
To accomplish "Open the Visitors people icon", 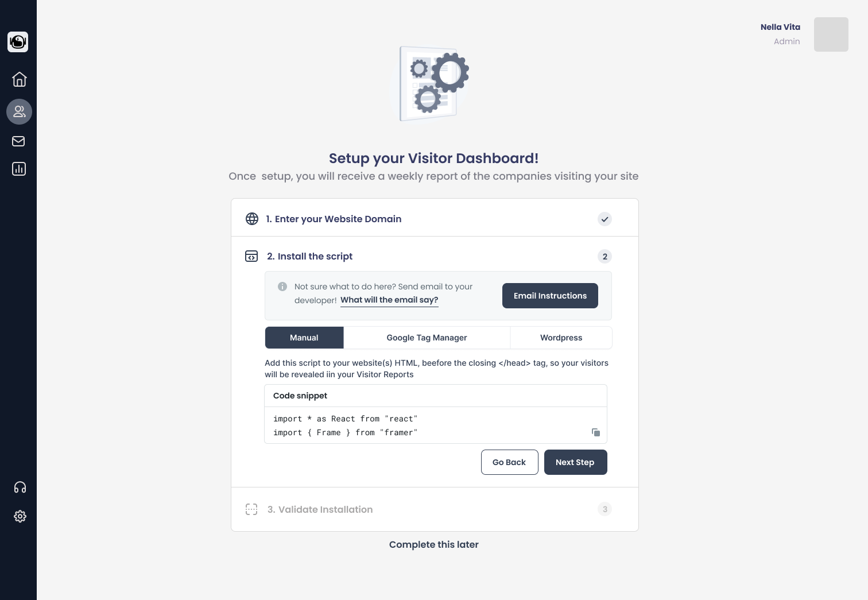I will tap(19, 111).
